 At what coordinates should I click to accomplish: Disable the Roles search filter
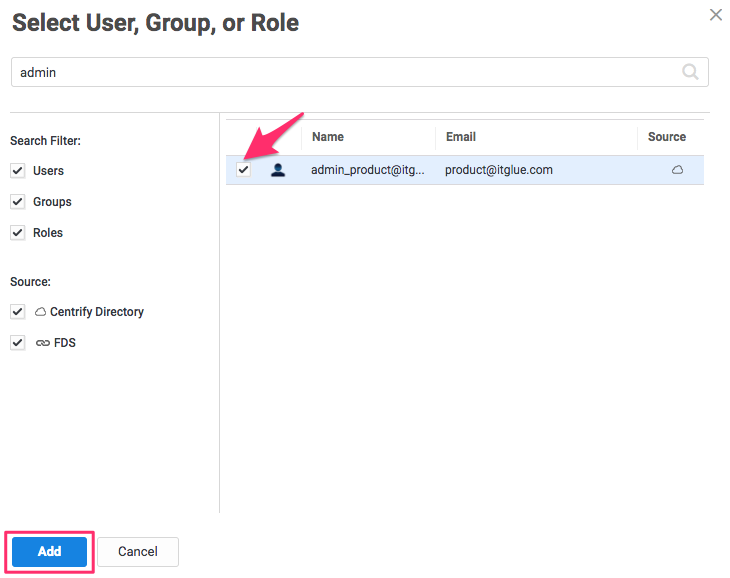pos(18,233)
